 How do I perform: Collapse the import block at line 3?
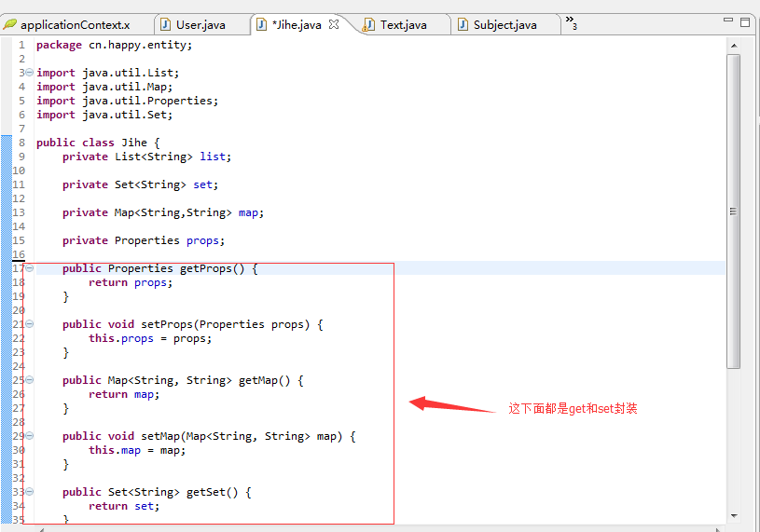point(30,72)
